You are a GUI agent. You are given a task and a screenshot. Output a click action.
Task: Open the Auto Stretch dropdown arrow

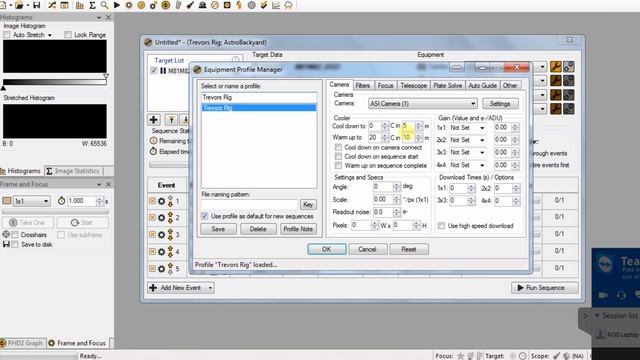tap(49, 36)
